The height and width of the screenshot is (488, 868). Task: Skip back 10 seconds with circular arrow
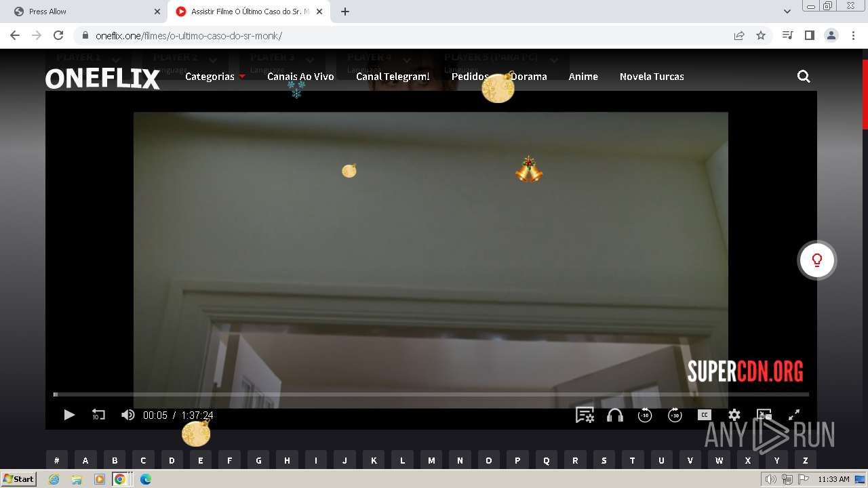pos(645,415)
